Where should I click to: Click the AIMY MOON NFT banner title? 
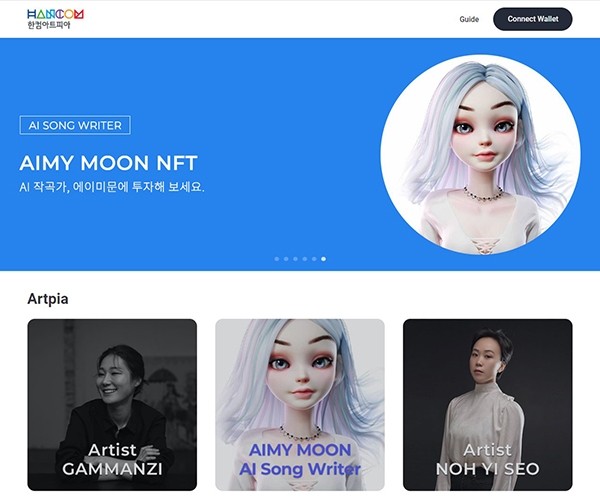point(108,163)
